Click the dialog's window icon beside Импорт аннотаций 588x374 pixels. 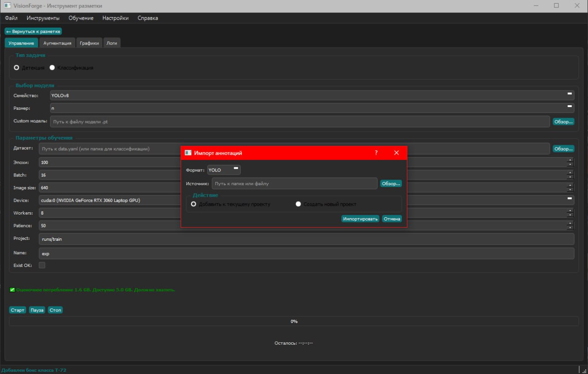pos(188,153)
